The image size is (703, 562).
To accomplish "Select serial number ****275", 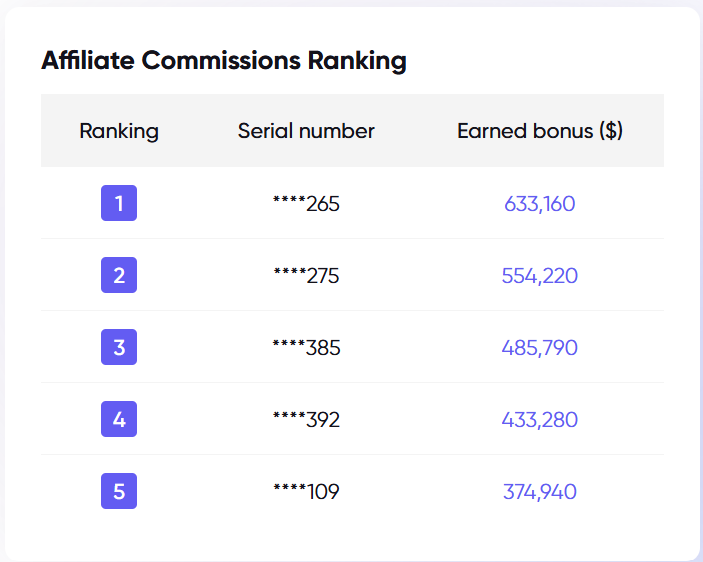I will click(306, 276).
